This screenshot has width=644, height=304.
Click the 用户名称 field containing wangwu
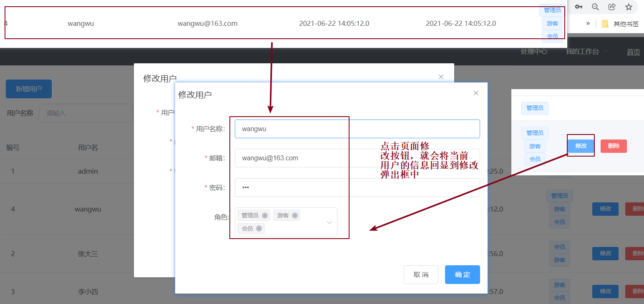coord(357,129)
